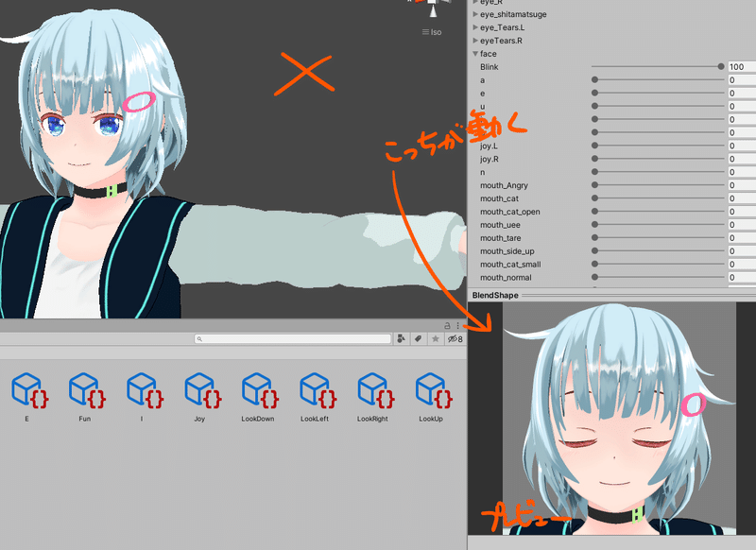Click the BlendShape preview header

pos(611,295)
